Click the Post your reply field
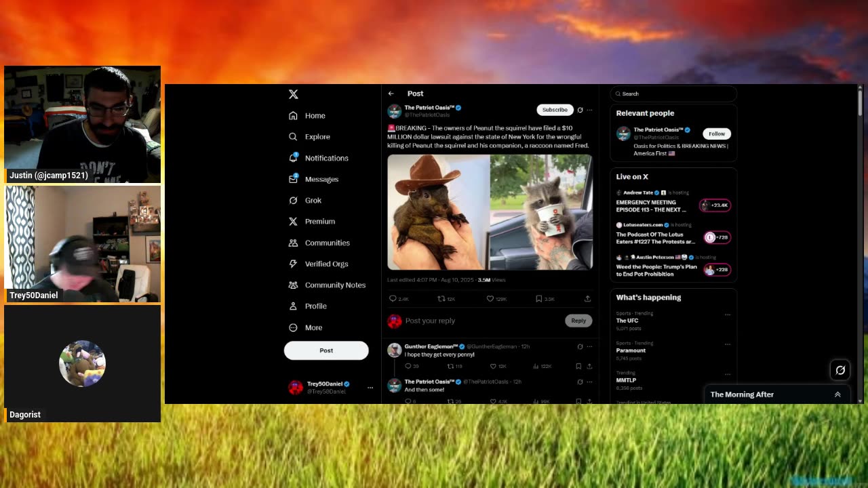868x488 pixels. coord(481,321)
